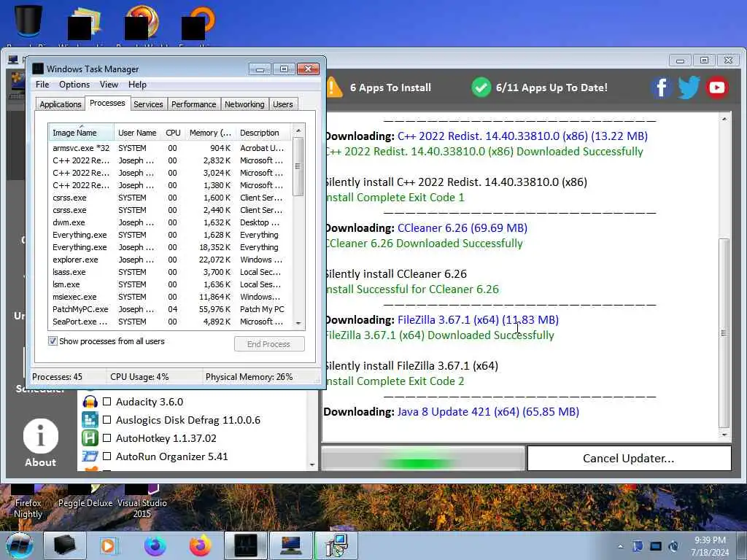Screen dimensions: 747x560
Task: Select PatchMyPC.exe process row
Action: (170, 309)
